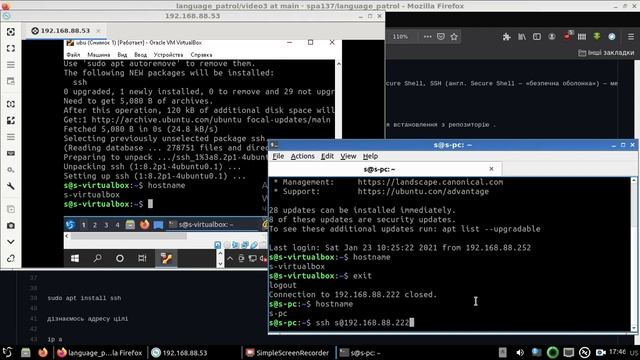Open extensions puzzle icon in Firefox toolbar

click(x=507, y=37)
